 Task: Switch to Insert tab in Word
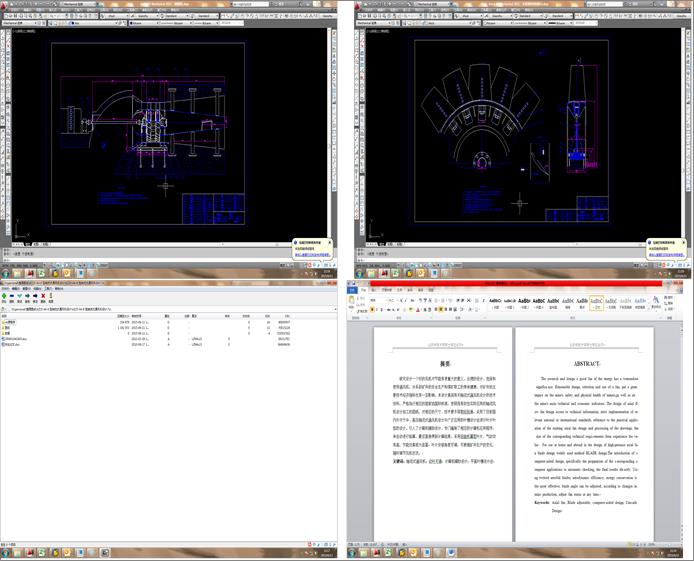coord(374,290)
